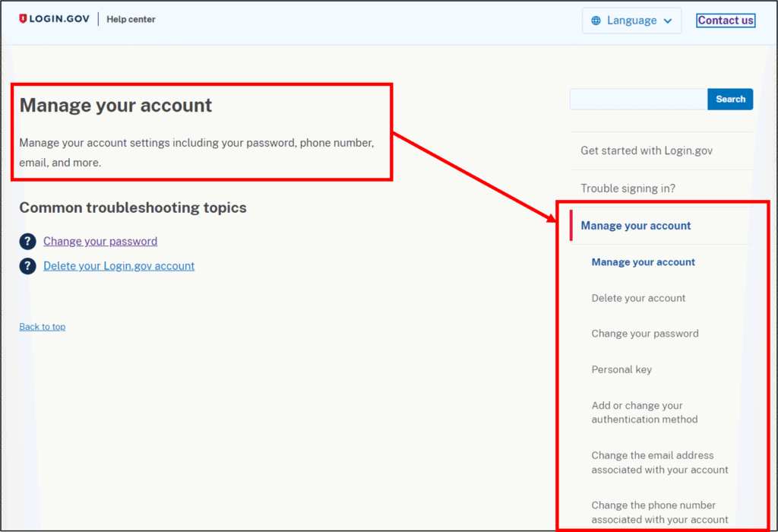Expand the Language dropdown chevron
This screenshot has width=778, height=532.
click(667, 21)
